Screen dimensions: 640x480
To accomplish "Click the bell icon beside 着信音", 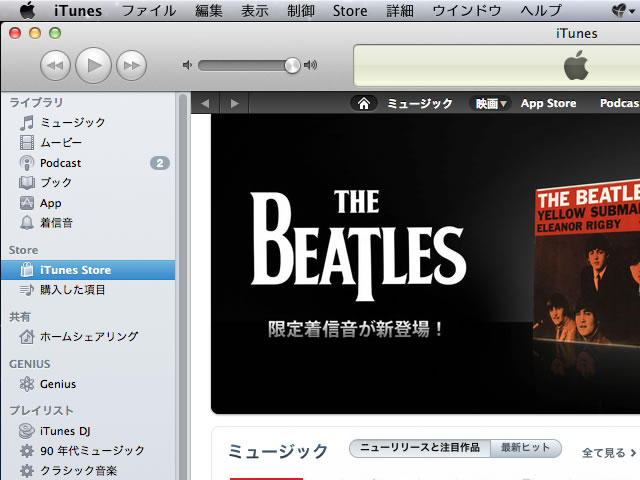I will [x=27, y=223].
